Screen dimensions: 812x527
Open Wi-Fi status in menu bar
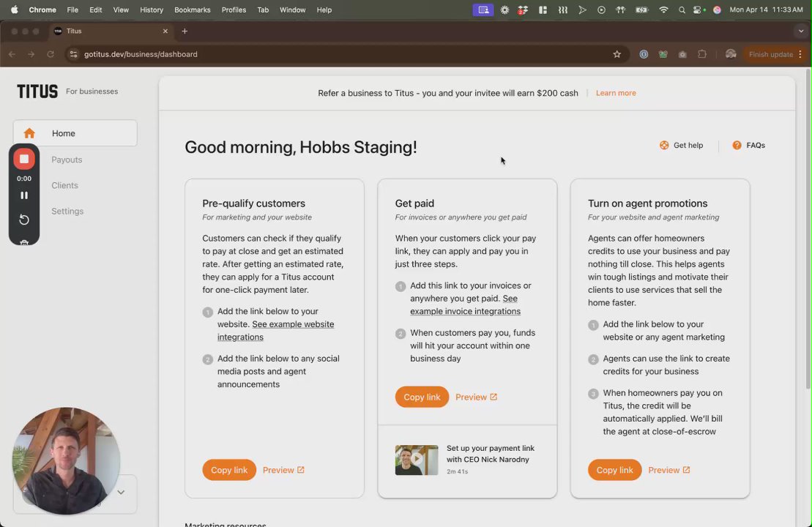click(663, 10)
